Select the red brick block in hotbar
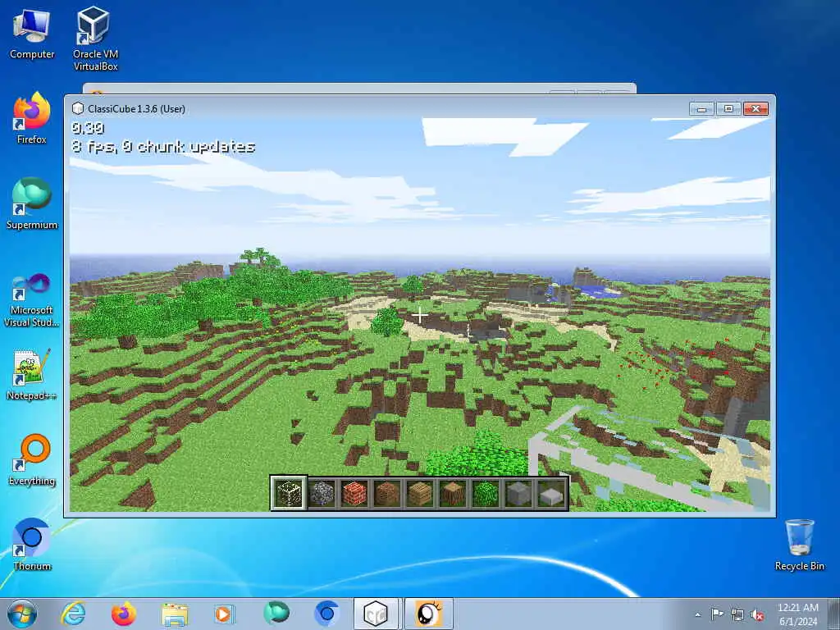The height and width of the screenshot is (630, 840). (x=354, y=493)
